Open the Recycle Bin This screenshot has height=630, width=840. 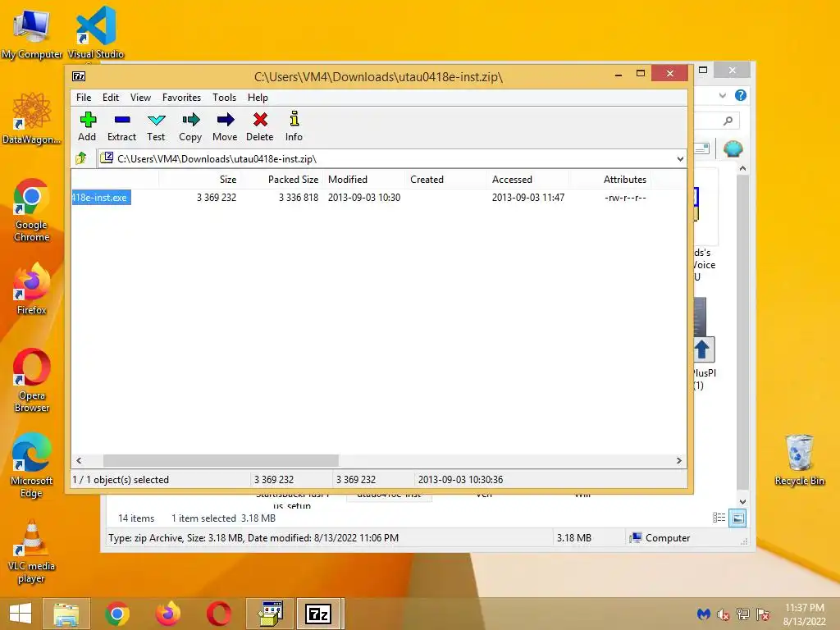point(799,460)
